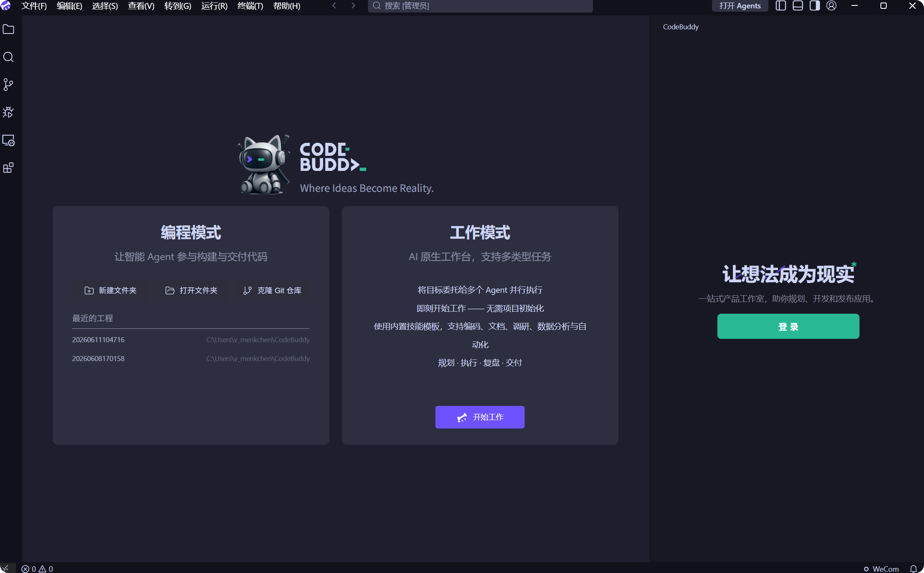Open the remote window icon in status bar
The height and width of the screenshot is (573, 924).
click(x=6, y=568)
